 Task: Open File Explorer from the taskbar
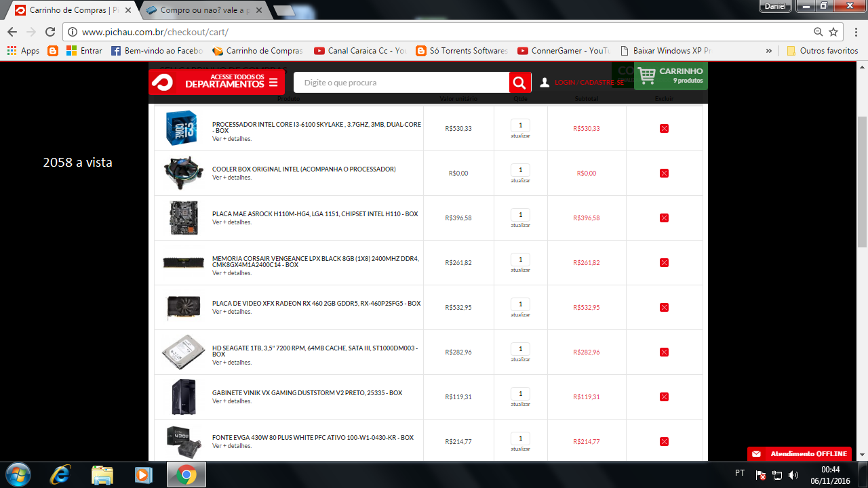point(102,474)
